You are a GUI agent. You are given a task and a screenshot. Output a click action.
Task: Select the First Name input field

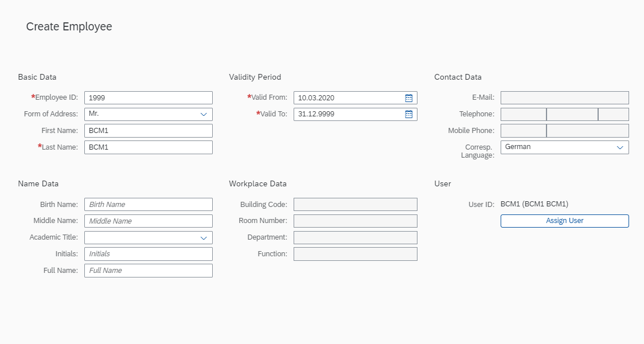[x=148, y=131]
